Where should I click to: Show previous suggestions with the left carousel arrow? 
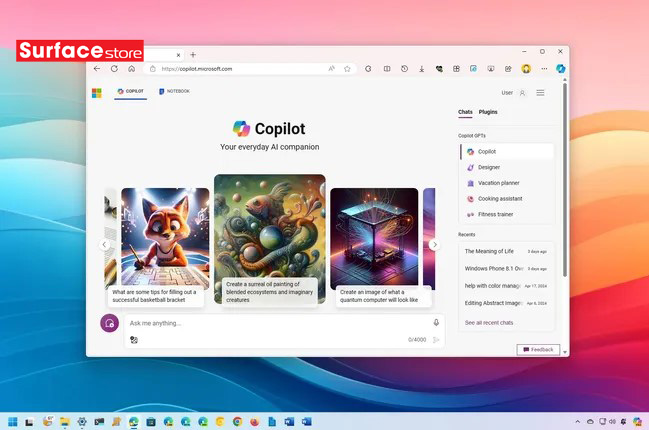[103, 244]
